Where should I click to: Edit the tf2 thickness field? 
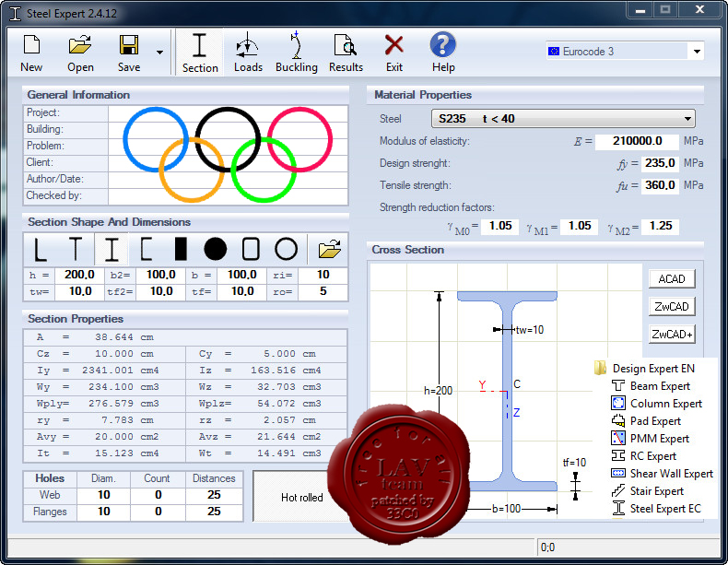point(160,291)
